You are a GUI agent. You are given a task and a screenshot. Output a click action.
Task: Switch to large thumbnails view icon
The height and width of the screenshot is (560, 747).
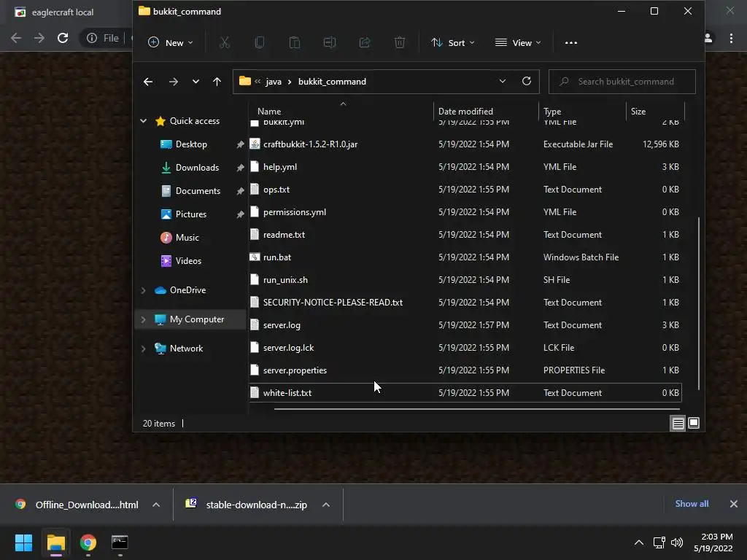pyautogui.click(x=694, y=423)
